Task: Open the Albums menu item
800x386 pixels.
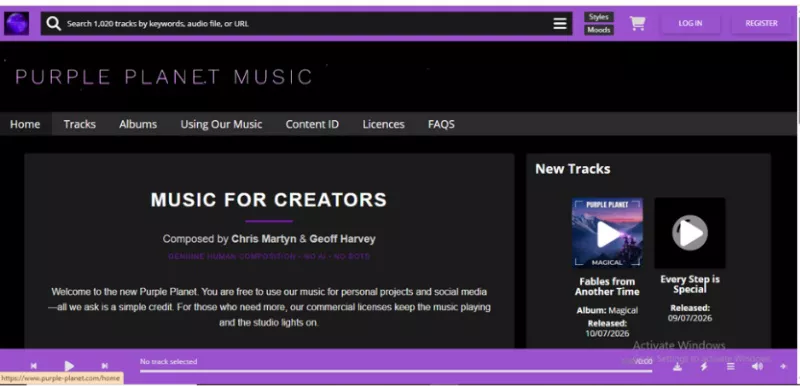Action: (138, 124)
